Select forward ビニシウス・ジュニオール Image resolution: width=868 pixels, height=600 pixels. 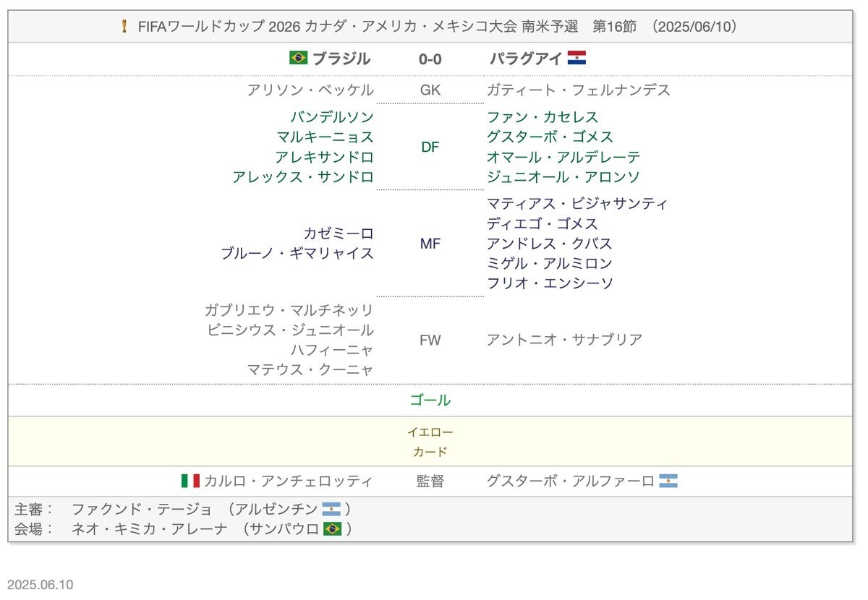pyautogui.click(x=291, y=330)
